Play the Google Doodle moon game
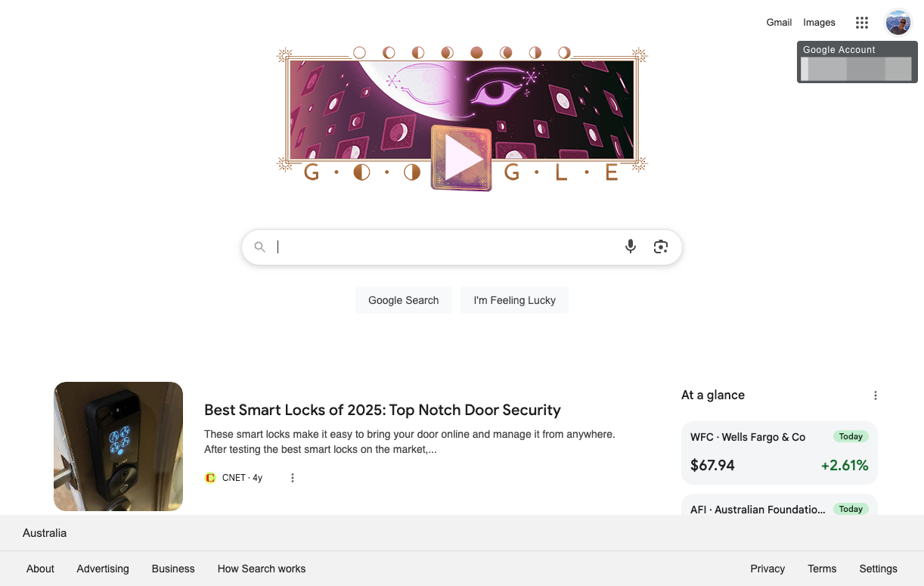The height and width of the screenshot is (586, 924). tap(461, 159)
